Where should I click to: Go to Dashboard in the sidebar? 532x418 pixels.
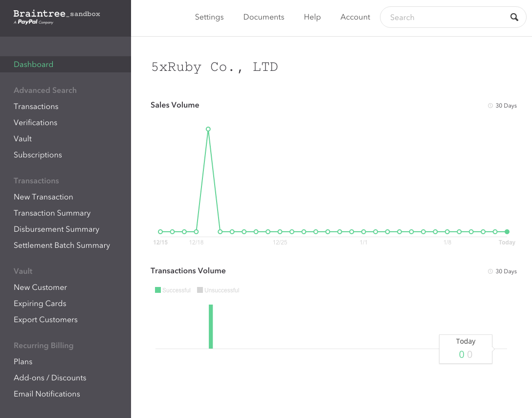[33, 65]
